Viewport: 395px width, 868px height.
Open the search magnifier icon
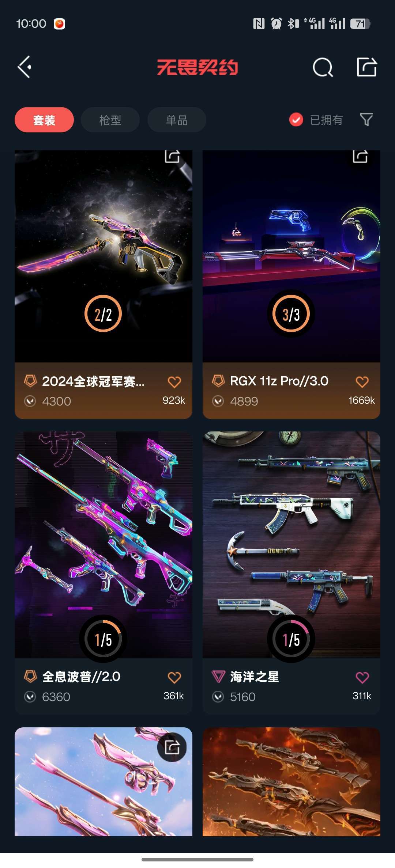323,67
